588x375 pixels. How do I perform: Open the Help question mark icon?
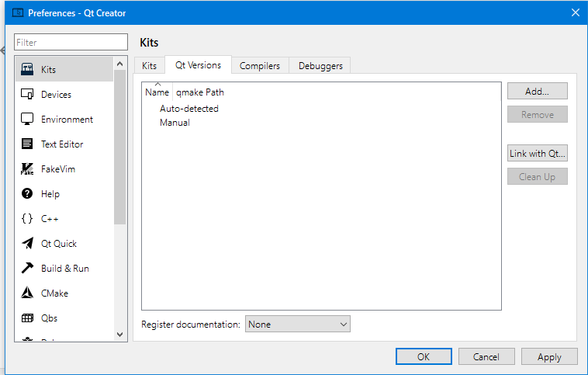[x=27, y=194]
